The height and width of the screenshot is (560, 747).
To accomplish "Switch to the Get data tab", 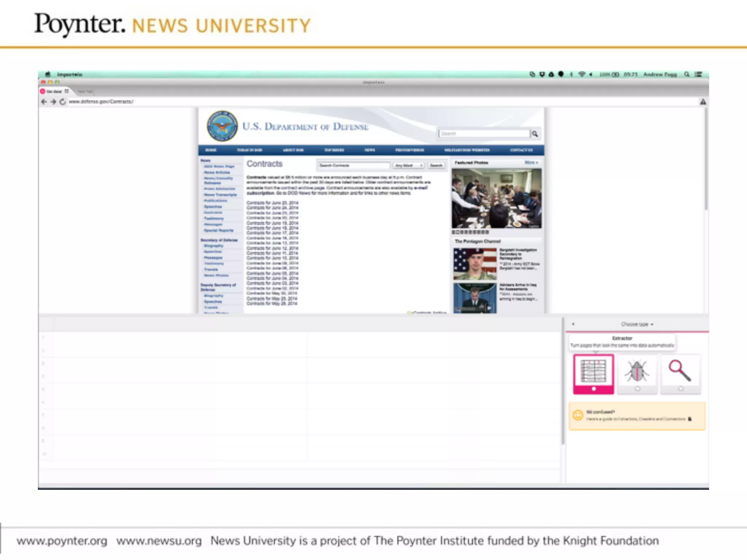I will pyautogui.click(x=54, y=92).
